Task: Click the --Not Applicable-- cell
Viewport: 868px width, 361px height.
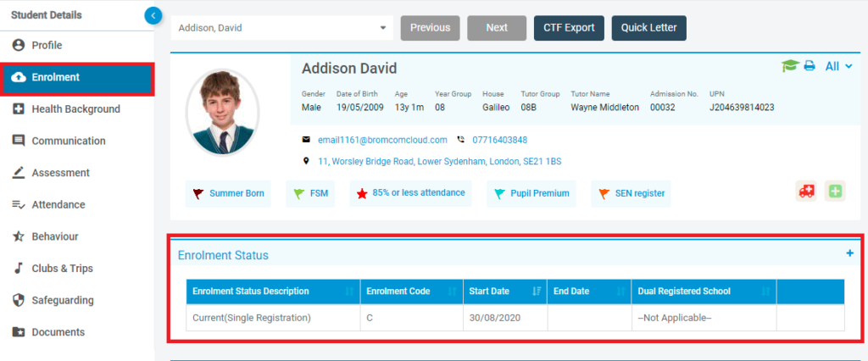Action: coord(704,318)
